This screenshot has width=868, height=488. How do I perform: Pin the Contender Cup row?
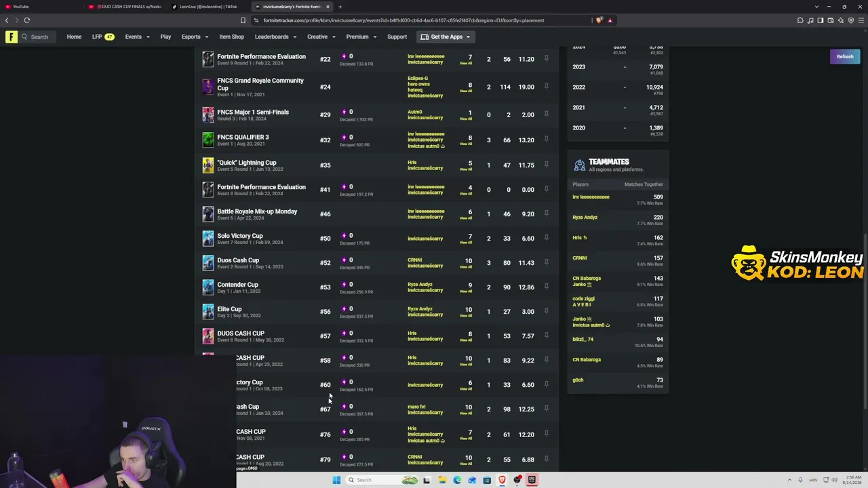coord(546,287)
